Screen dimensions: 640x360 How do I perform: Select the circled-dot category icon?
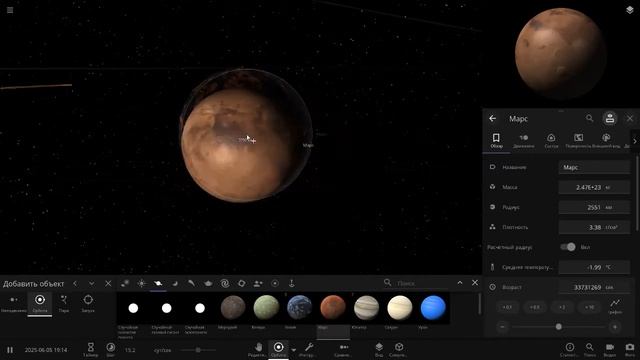pos(275,283)
